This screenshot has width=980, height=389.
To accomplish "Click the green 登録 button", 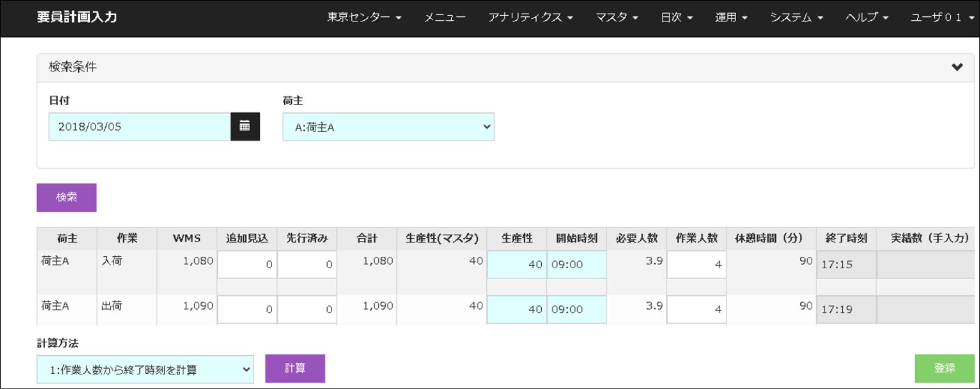I will (944, 368).
